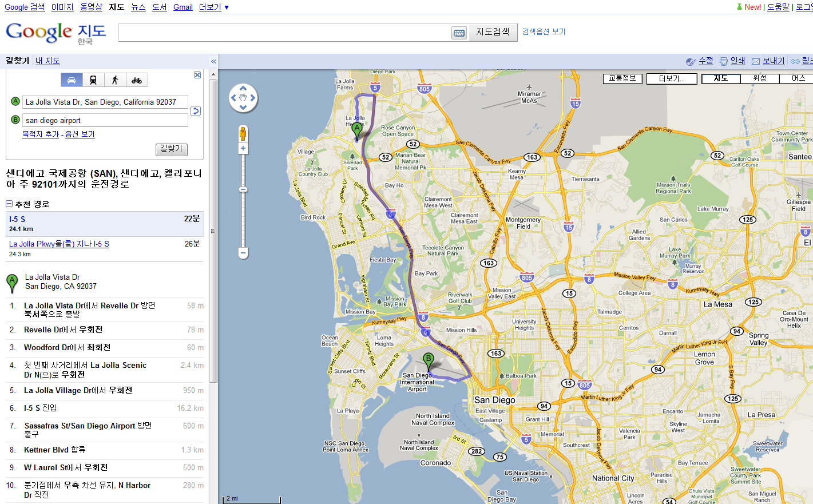Zoom out using the minus button
The height and width of the screenshot is (504, 813).
tap(243, 252)
